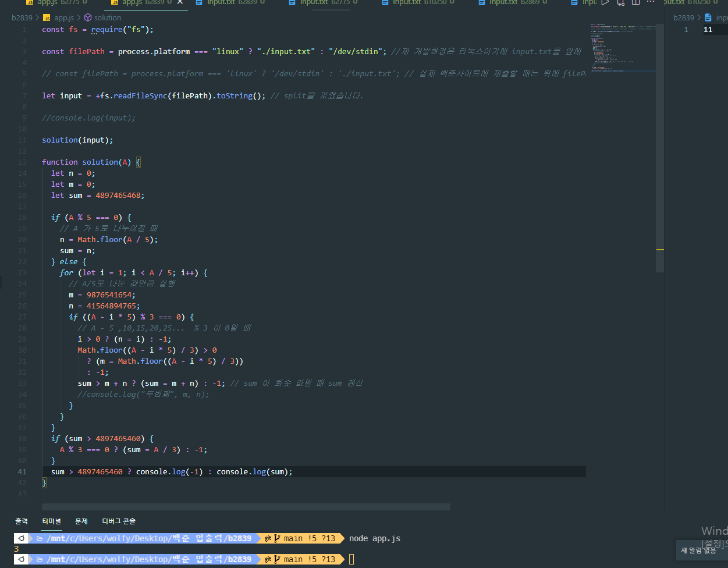Place cursor on the solution(input); call
Image resolution: width=728 pixels, height=568 pixels.
click(77, 140)
